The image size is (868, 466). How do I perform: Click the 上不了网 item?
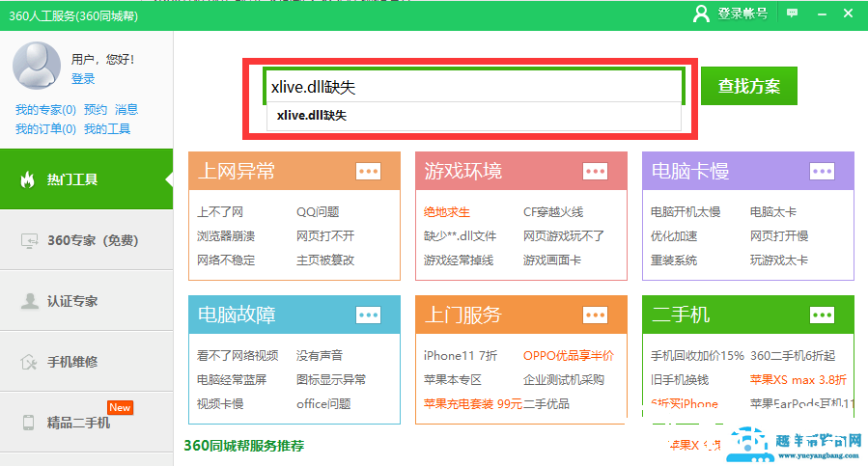[x=220, y=212]
